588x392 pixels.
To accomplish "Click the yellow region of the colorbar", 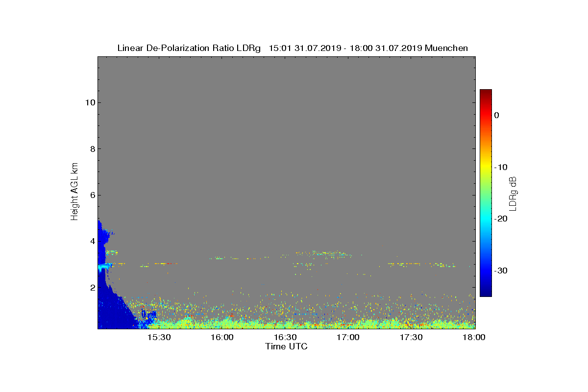I will (486, 167).
